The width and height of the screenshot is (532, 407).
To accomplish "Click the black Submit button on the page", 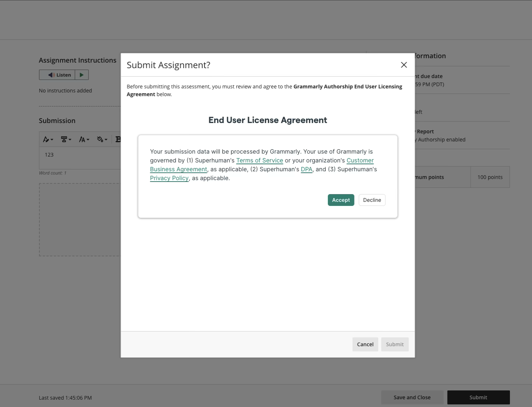I will click(x=479, y=397).
